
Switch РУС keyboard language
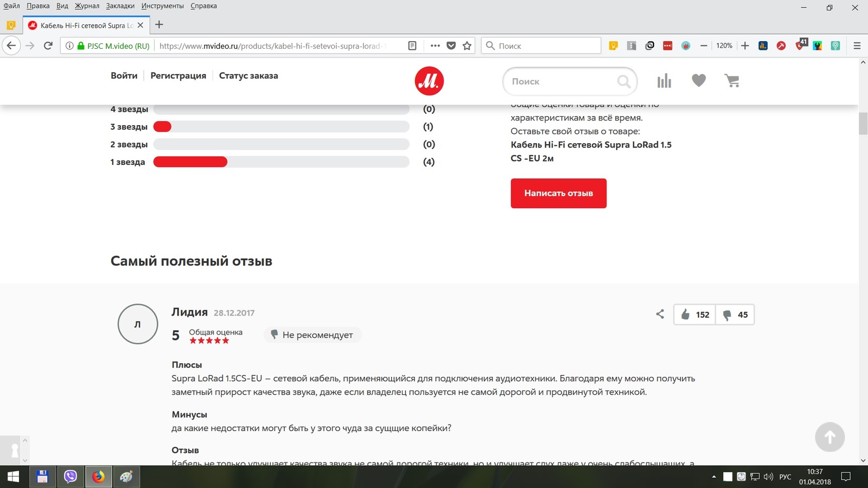point(785,477)
